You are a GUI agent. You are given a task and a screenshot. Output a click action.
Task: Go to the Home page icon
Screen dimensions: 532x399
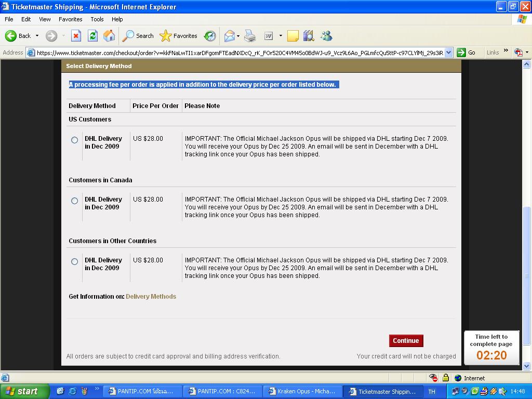[x=109, y=36]
